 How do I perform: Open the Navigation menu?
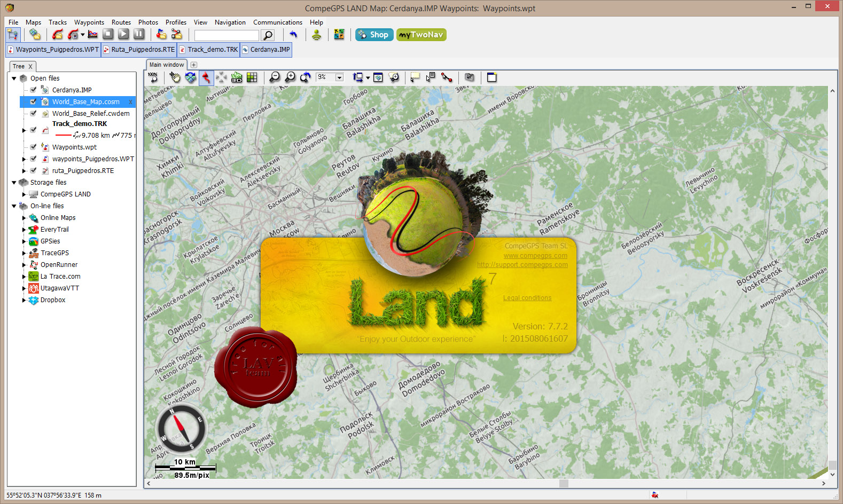coord(230,22)
